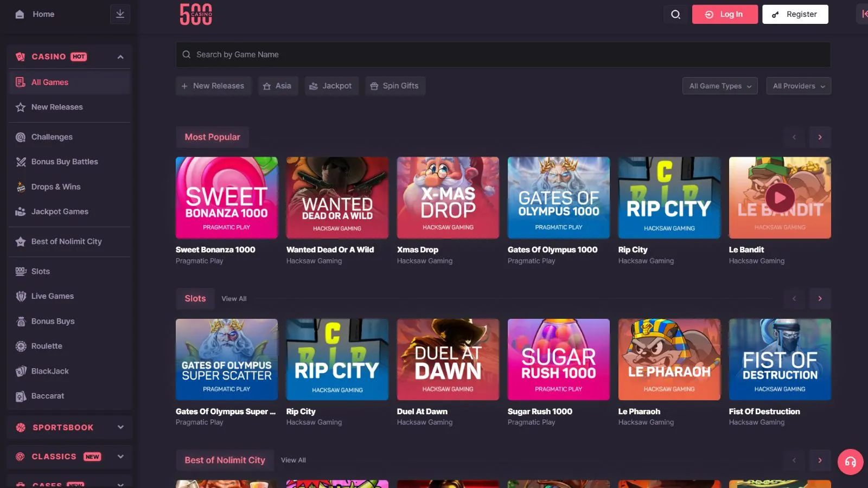
Task: Expand the SPORTSBOOK section
Action: coord(120,427)
